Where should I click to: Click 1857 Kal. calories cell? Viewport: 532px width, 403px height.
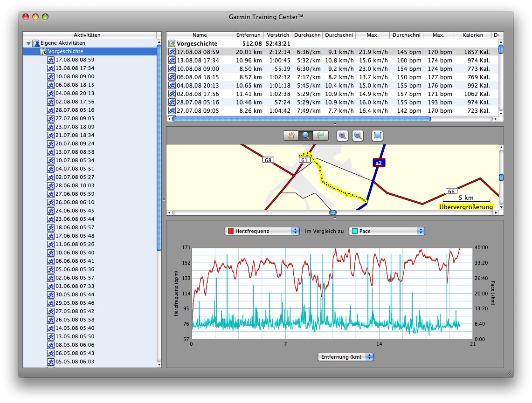[x=477, y=52]
